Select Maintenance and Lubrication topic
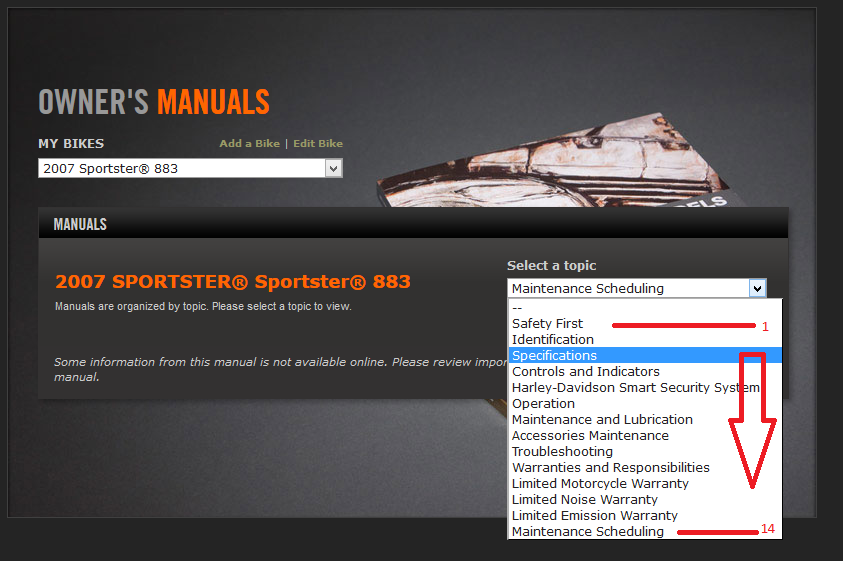The height and width of the screenshot is (561, 843). point(602,420)
